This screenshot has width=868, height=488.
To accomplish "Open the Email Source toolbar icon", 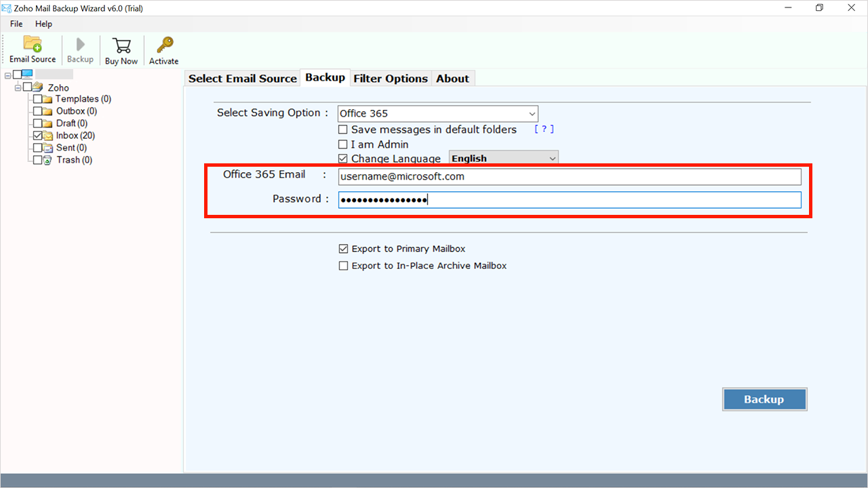I will coord(33,45).
